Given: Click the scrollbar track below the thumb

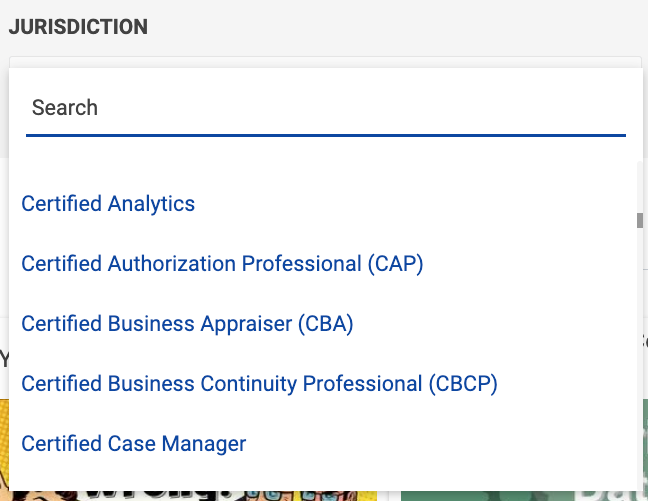Looking at the screenshot, I should [x=639, y=350].
